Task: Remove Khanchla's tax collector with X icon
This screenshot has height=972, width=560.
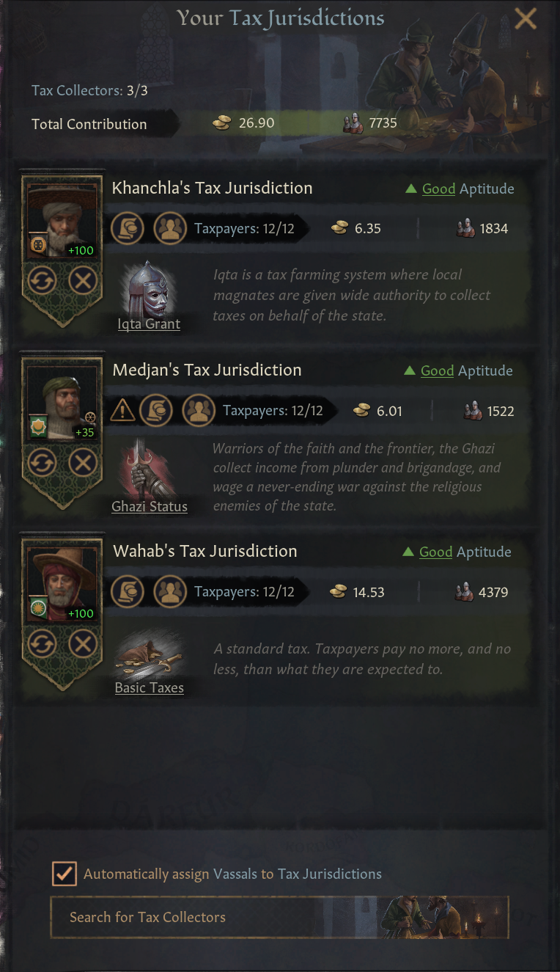Action: pyautogui.click(x=83, y=280)
